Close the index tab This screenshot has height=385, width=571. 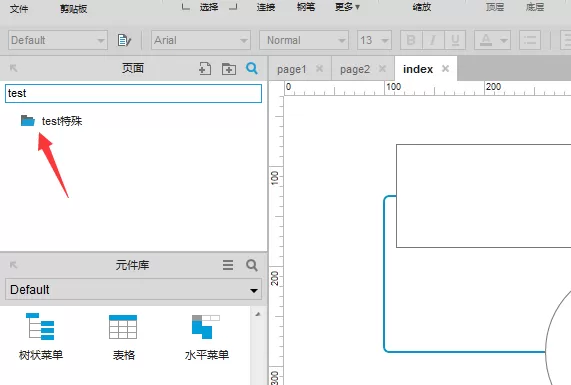point(445,68)
